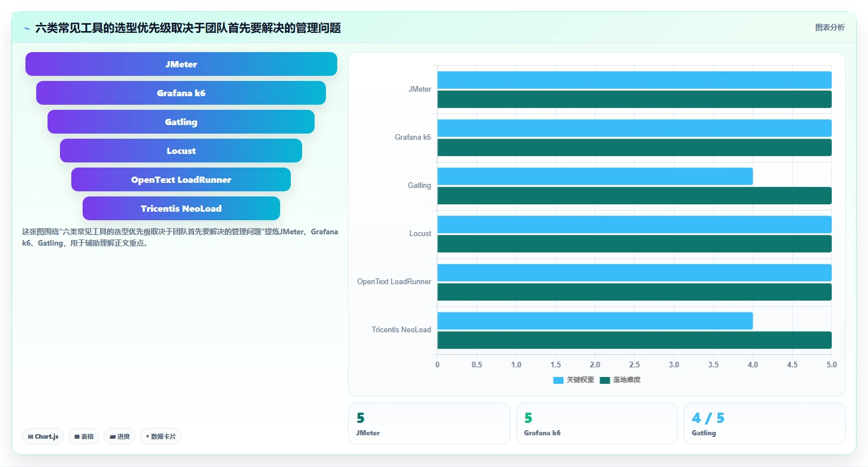Image resolution: width=868 pixels, height=467 pixels.
Task: Click the OpenText LoadRunner light blue bar
Action: click(634, 272)
